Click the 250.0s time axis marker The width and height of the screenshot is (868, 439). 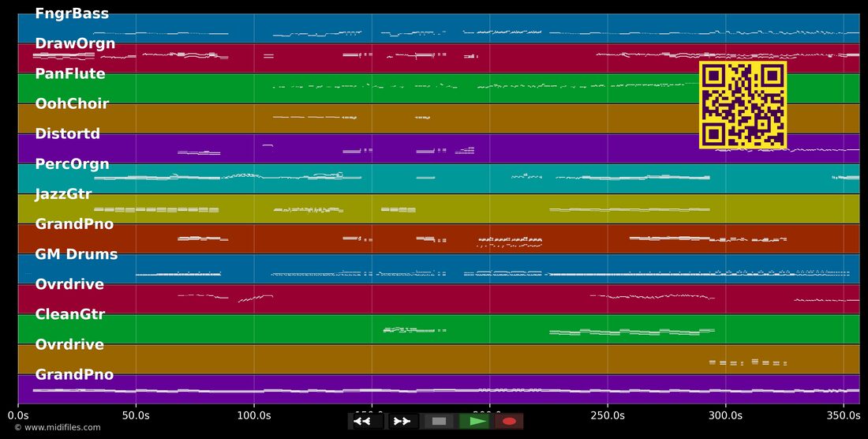(608, 415)
